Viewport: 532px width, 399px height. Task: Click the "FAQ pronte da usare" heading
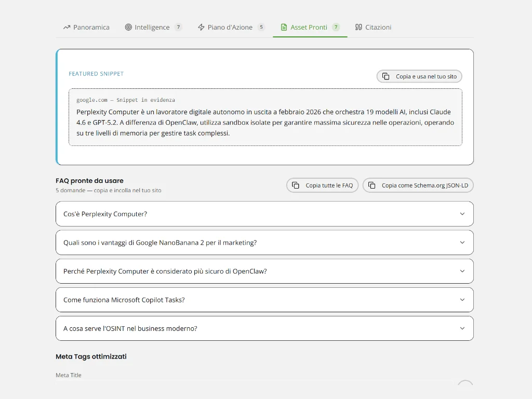pos(89,181)
